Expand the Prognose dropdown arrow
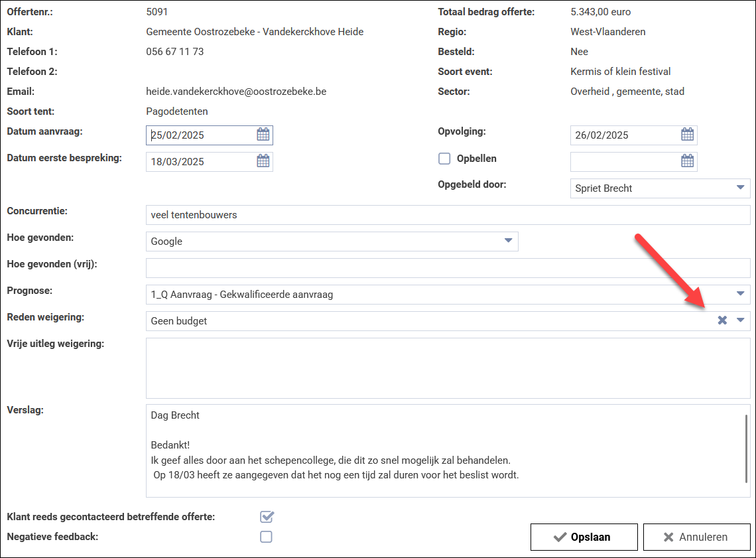Image resolution: width=756 pixels, height=558 pixels. [x=741, y=294]
